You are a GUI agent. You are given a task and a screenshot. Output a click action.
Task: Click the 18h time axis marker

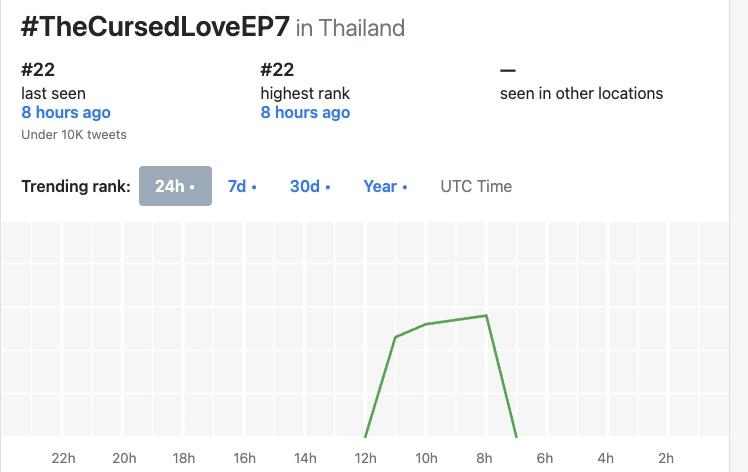coord(184,458)
